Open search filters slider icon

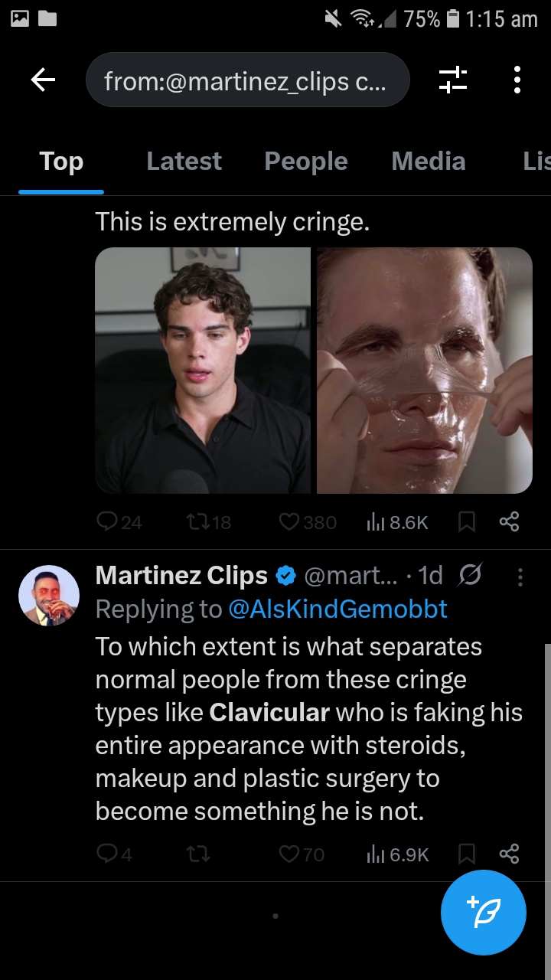tap(452, 80)
